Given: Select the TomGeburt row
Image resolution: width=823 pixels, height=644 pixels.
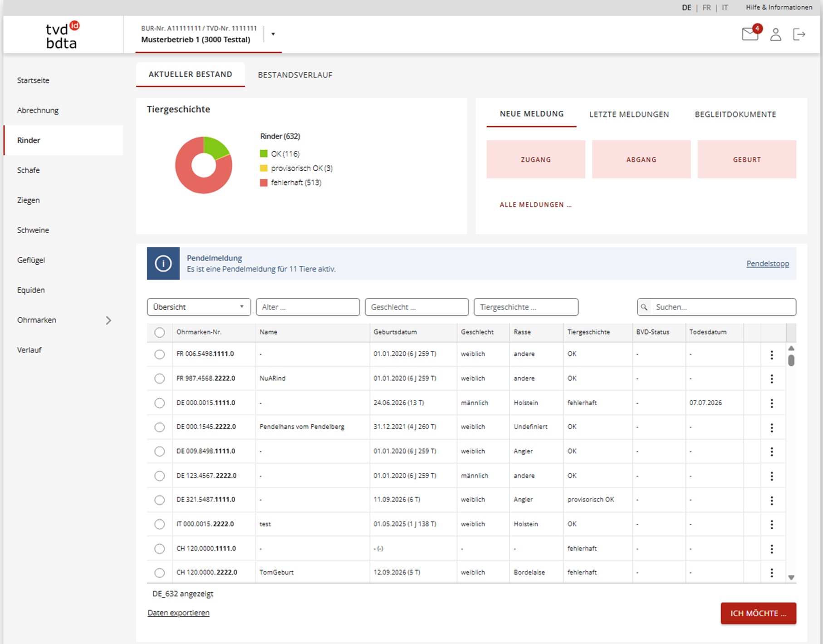Looking at the screenshot, I should [x=160, y=573].
